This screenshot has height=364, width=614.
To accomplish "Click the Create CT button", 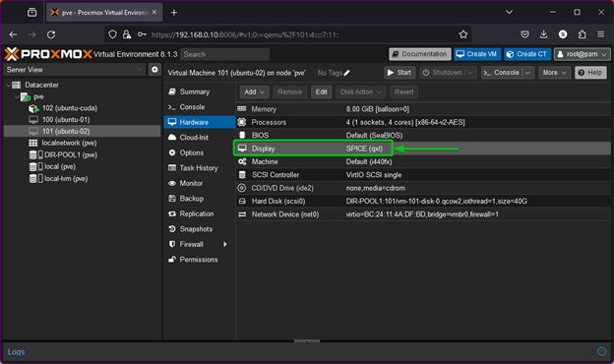I will pos(527,54).
